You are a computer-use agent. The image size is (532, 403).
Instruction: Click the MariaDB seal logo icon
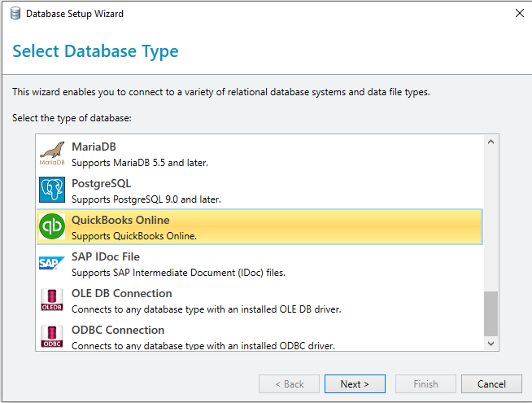[x=52, y=153]
